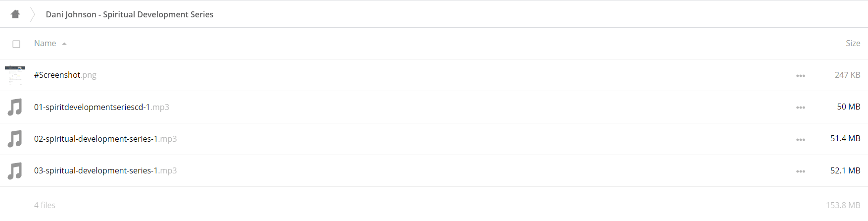The image size is (868, 221).
Task: Tick the select-all files checkbox
Action: point(16,44)
